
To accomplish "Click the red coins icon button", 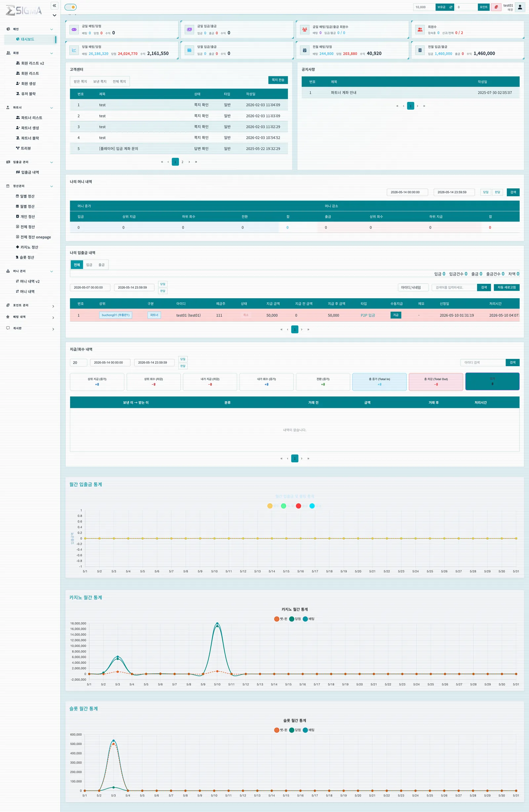I will coord(496,7).
